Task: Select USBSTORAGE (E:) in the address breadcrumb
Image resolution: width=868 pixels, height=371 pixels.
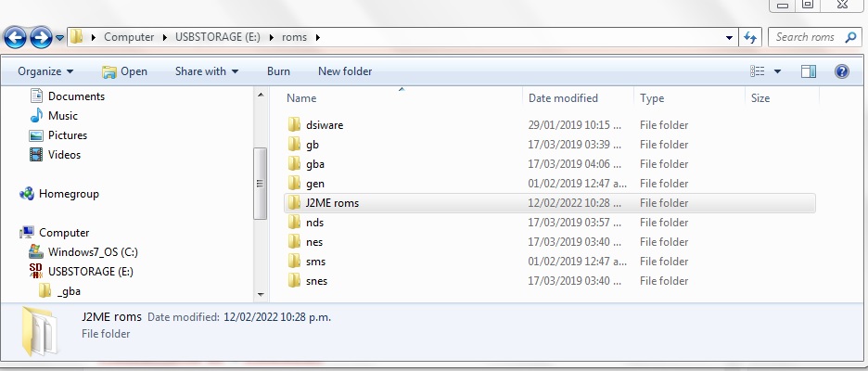Action: point(218,37)
